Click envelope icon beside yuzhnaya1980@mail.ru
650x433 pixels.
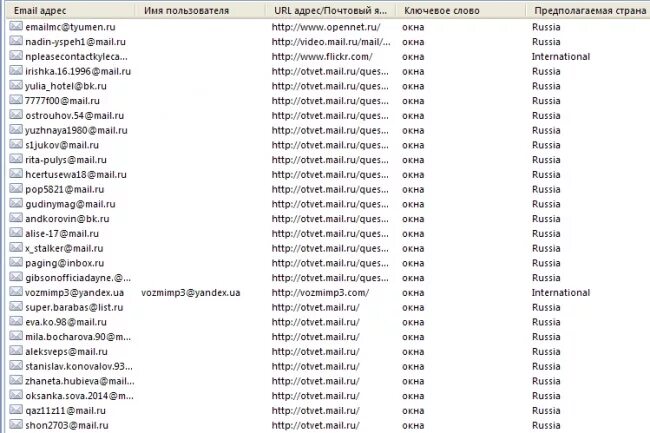pyautogui.click(x=16, y=130)
